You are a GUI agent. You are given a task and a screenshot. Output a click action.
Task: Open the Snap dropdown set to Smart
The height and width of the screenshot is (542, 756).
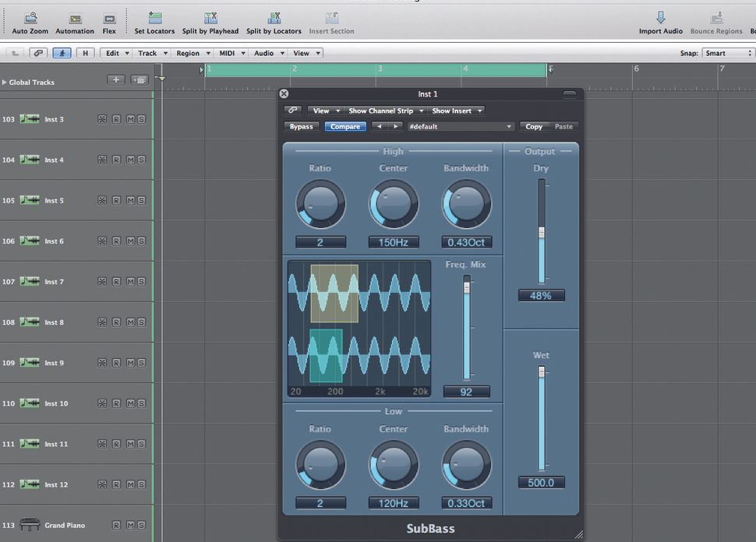coord(727,53)
